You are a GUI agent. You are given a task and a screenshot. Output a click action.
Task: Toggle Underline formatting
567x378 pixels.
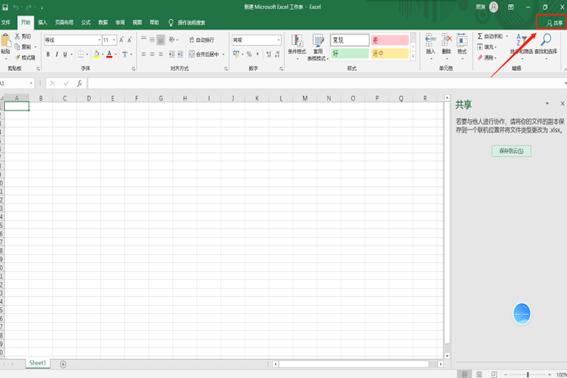65,54
